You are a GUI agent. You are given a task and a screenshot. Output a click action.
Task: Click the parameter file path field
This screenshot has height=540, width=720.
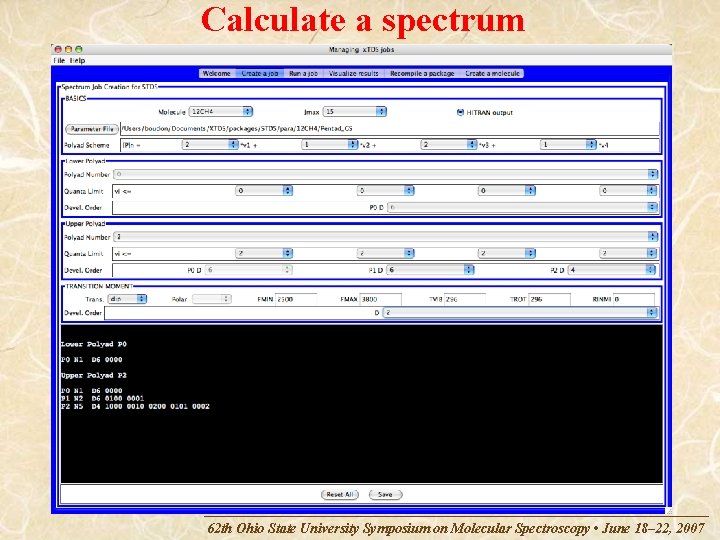point(389,129)
